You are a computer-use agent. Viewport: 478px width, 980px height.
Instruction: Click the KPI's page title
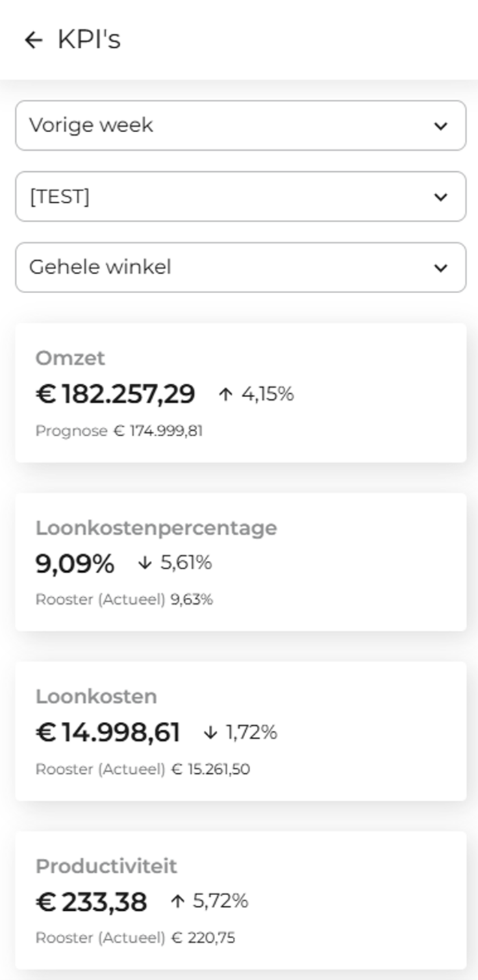tap(89, 40)
